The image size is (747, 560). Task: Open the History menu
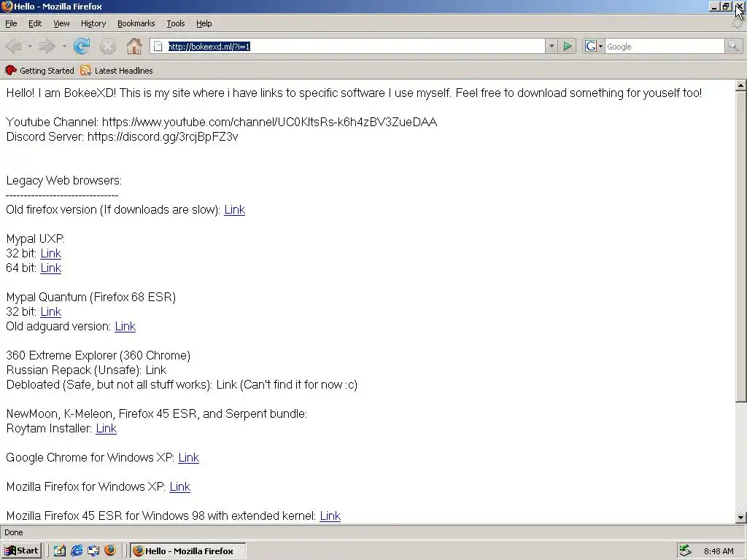(93, 23)
